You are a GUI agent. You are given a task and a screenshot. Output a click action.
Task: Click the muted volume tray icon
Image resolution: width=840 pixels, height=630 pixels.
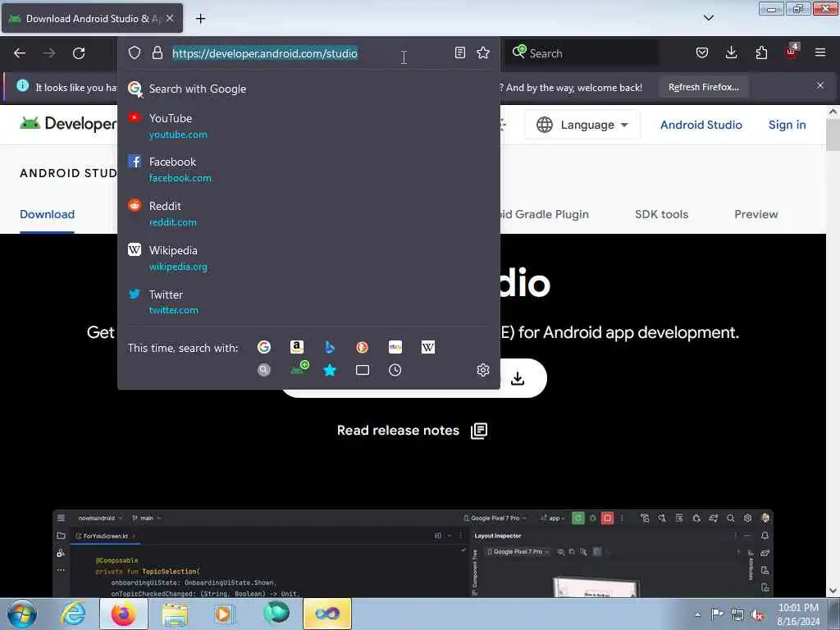[x=757, y=614]
